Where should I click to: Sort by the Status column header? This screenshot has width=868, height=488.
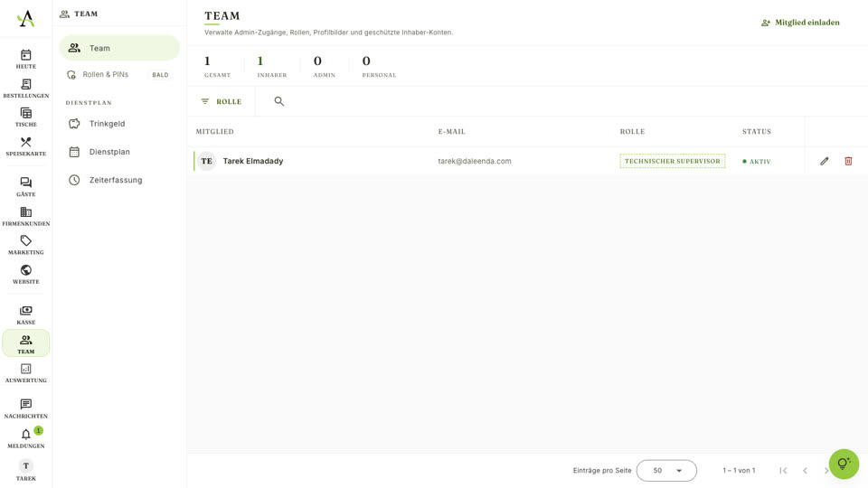[757, 132]
